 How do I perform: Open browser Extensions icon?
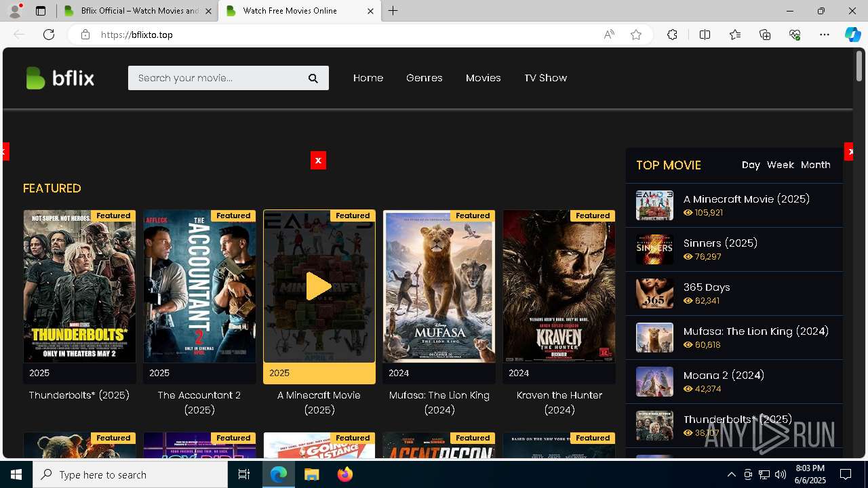coord(672,35)
